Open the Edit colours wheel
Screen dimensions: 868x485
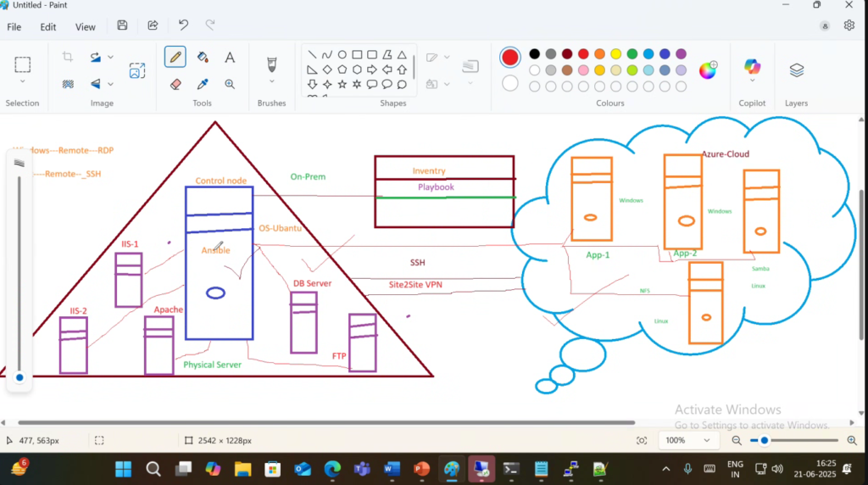[x=708, y=70]
